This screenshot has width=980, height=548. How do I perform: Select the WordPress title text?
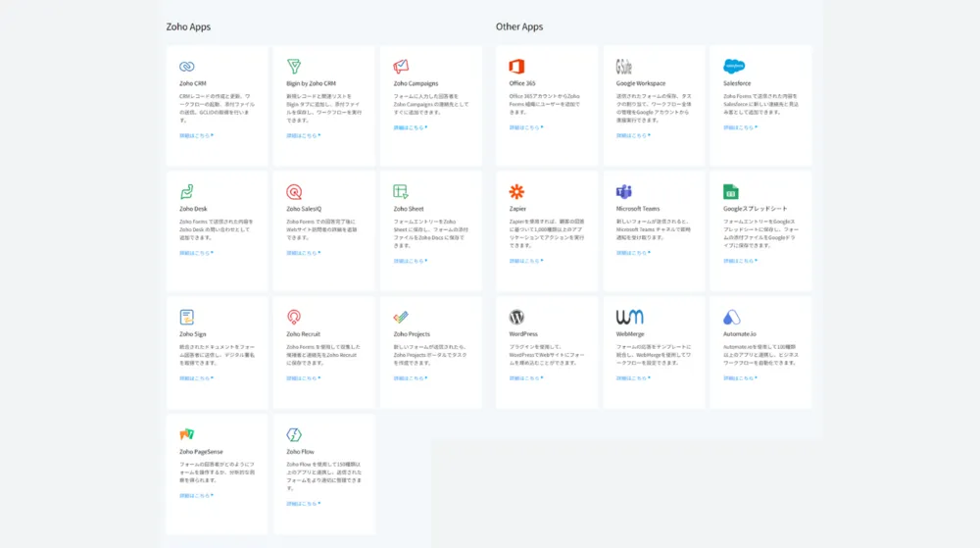(523, 334)
